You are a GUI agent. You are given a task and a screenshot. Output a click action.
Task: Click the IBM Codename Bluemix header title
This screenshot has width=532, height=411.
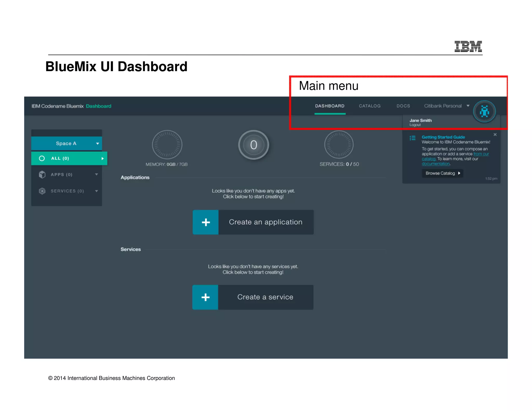(57, 106)
